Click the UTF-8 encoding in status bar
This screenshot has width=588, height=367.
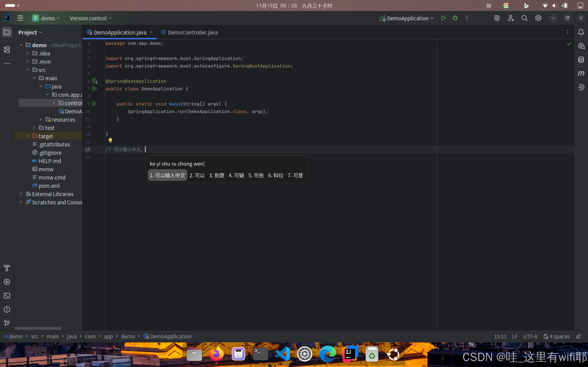[530, 336]
